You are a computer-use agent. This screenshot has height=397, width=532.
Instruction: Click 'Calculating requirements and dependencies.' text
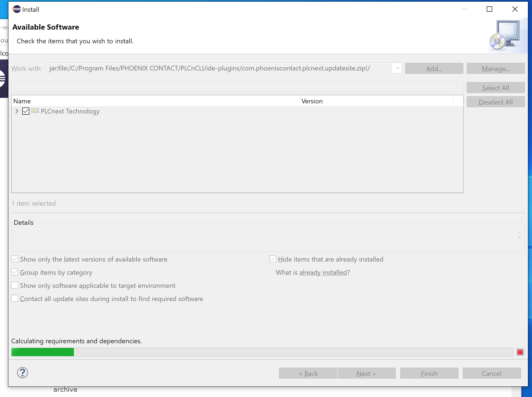tap(76, 341)
